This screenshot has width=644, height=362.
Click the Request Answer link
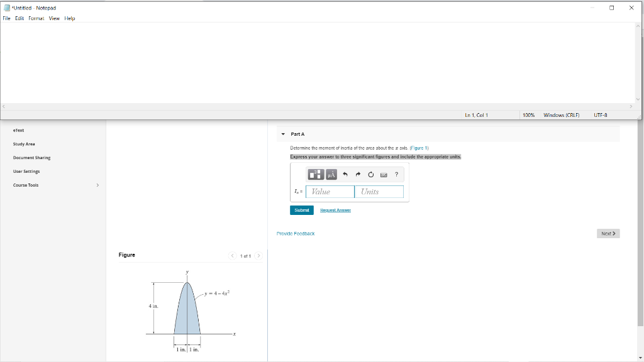(x=335, y=210)
